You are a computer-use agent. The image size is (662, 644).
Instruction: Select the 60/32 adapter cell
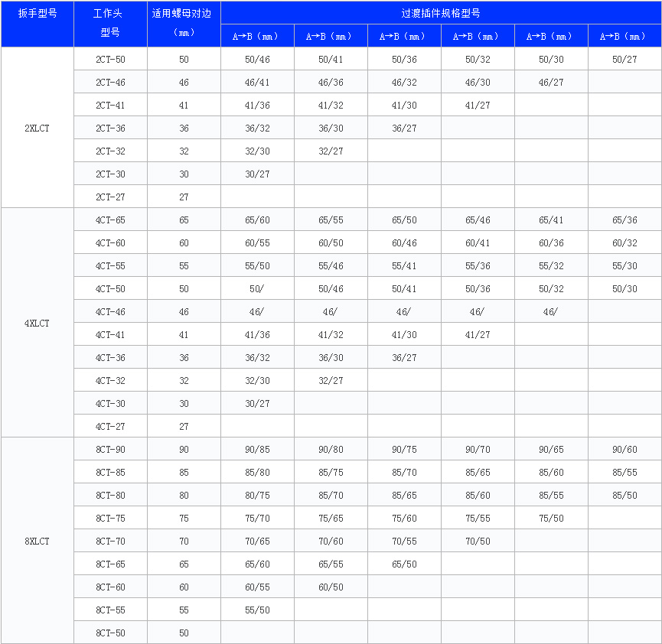coord(624,242)
